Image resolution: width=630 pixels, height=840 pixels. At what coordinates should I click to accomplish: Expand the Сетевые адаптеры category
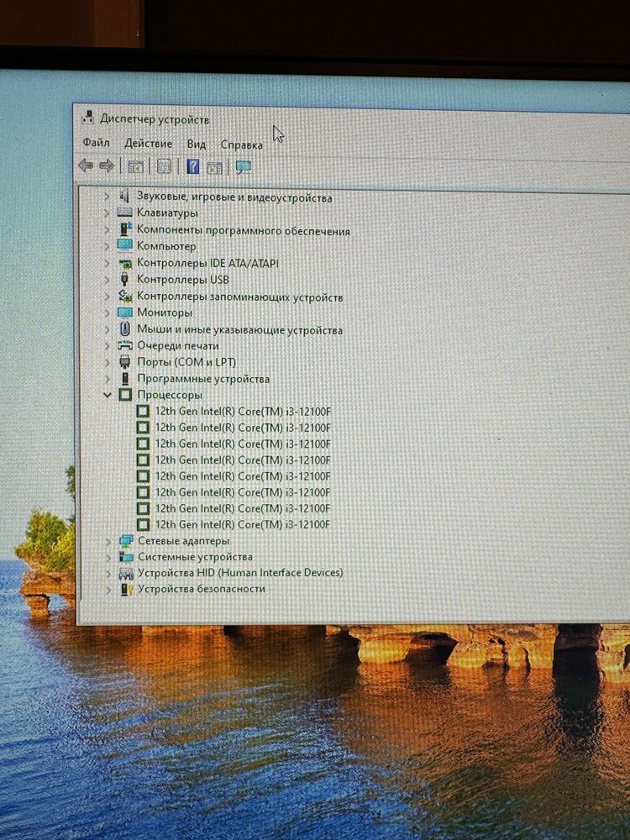coord(108,541)
